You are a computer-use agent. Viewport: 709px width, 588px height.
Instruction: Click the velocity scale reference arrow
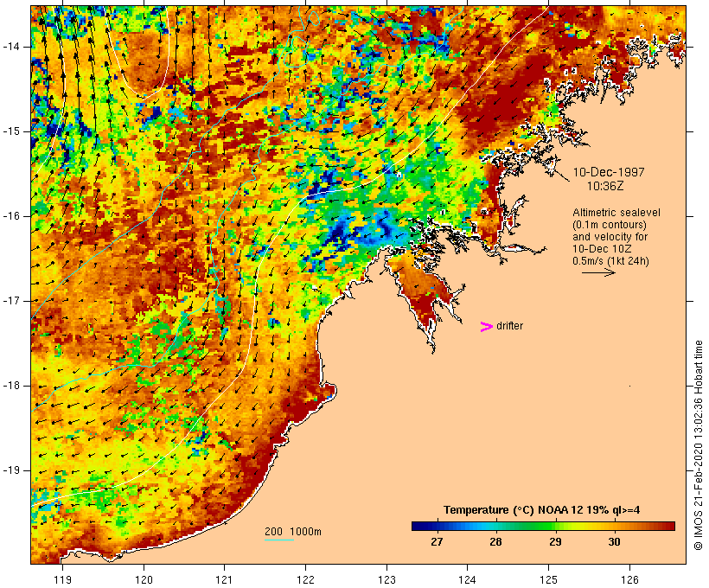pos(598,272)
